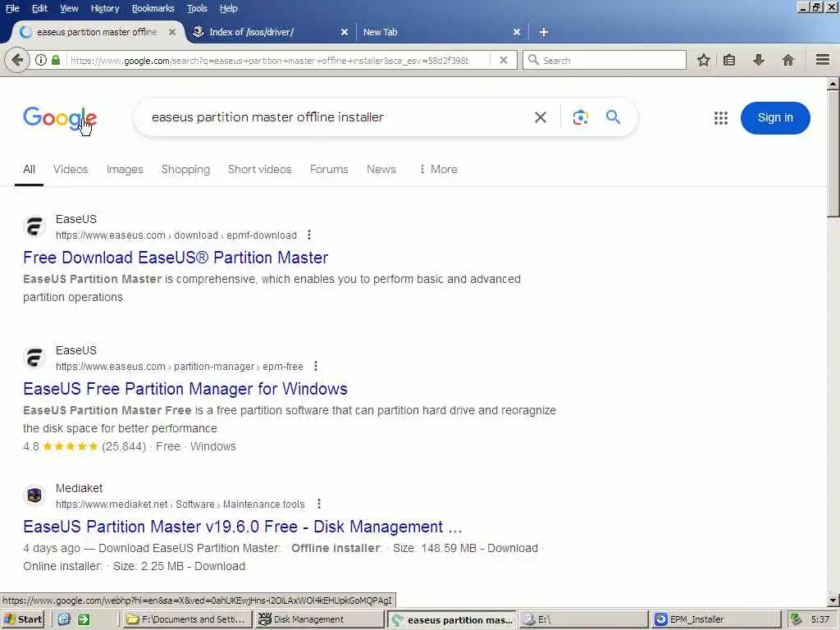840x630 pixels.
Task: Open Internet Explorer quick launch icon
Action: [x=64, y=619]
